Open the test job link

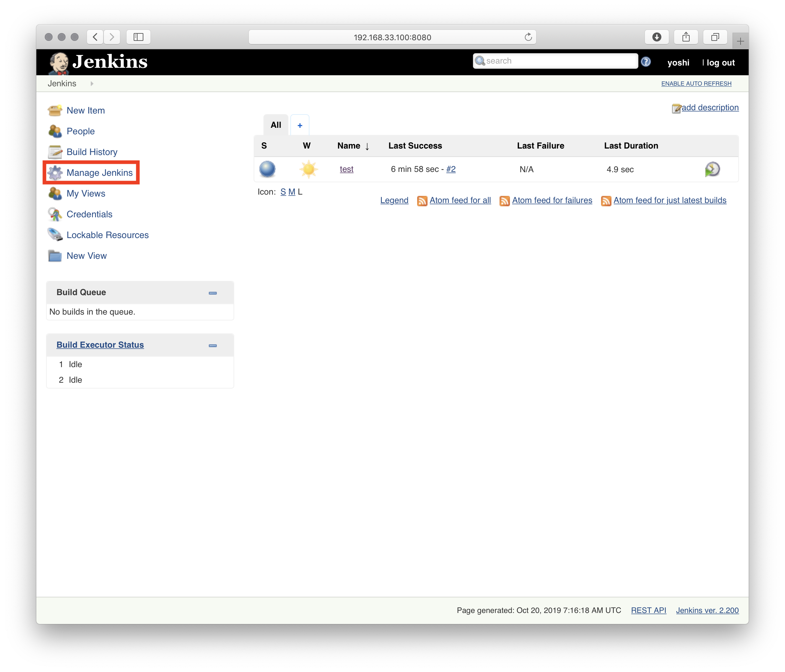click(x=347, y=169)
